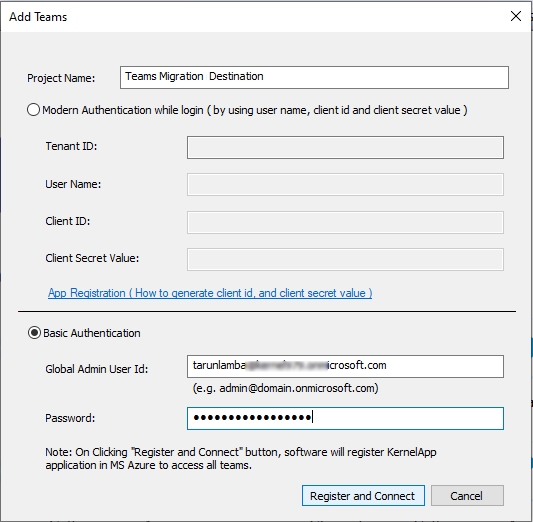Click the Client Secret Value field
The image size is (533, 522).
point(345,260)
